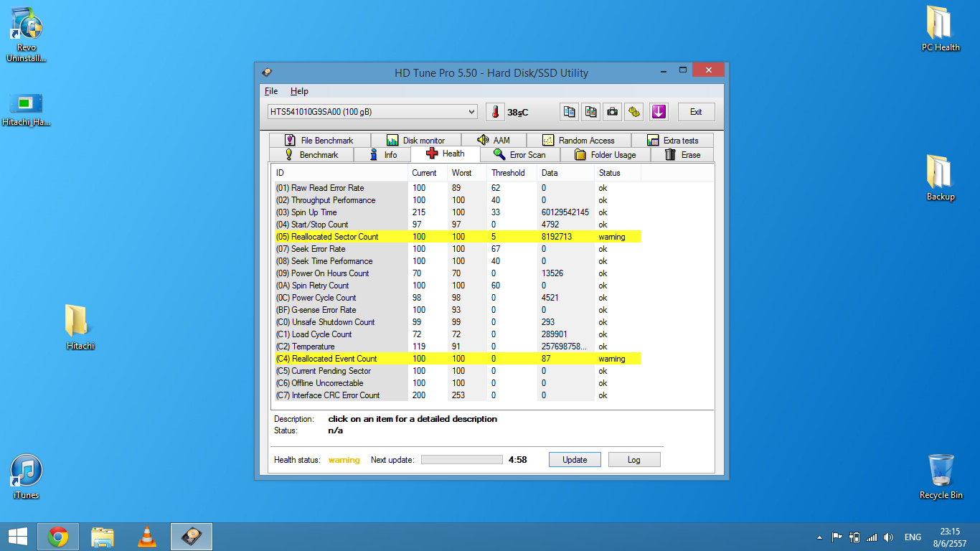The height and width of the screenshot is (551, 980).
Task: Open the network signal tray icon
Action: coord(872,537)
